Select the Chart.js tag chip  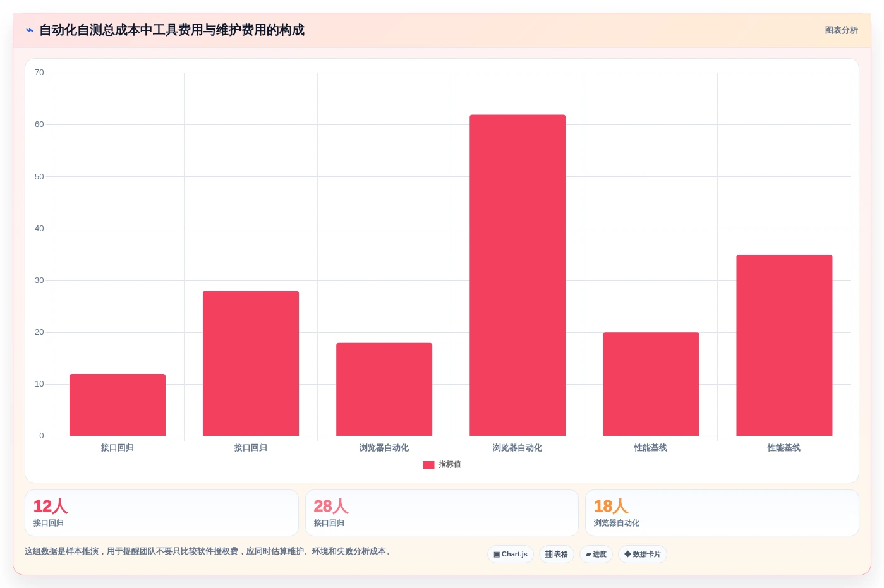pyautogui.click(x=510, y=555)
